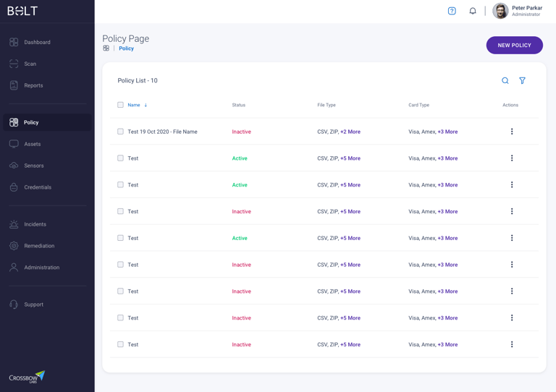
Task: Open Incidents menu item
Action: (35, 224)
